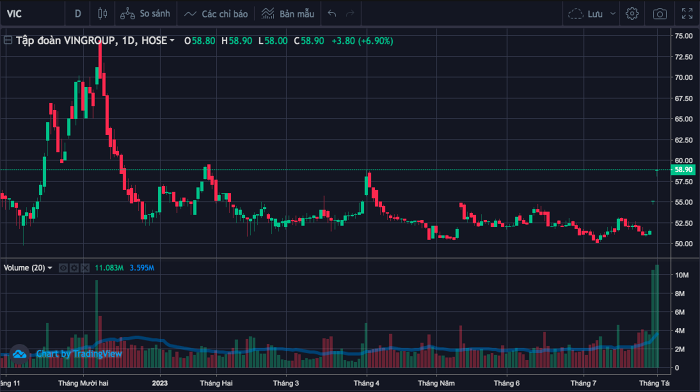Click the 10M volume scale label
700x392 pixels.
[682, 275]
